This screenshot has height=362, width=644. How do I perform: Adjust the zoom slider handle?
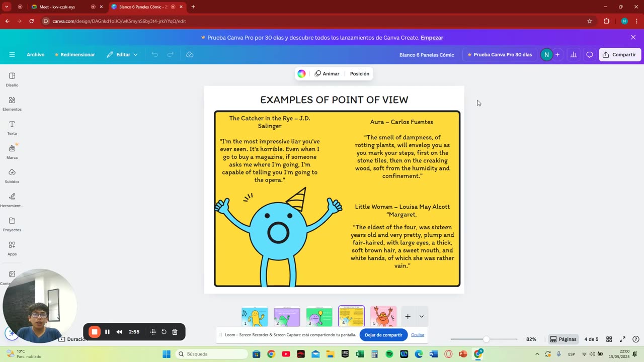486,339
